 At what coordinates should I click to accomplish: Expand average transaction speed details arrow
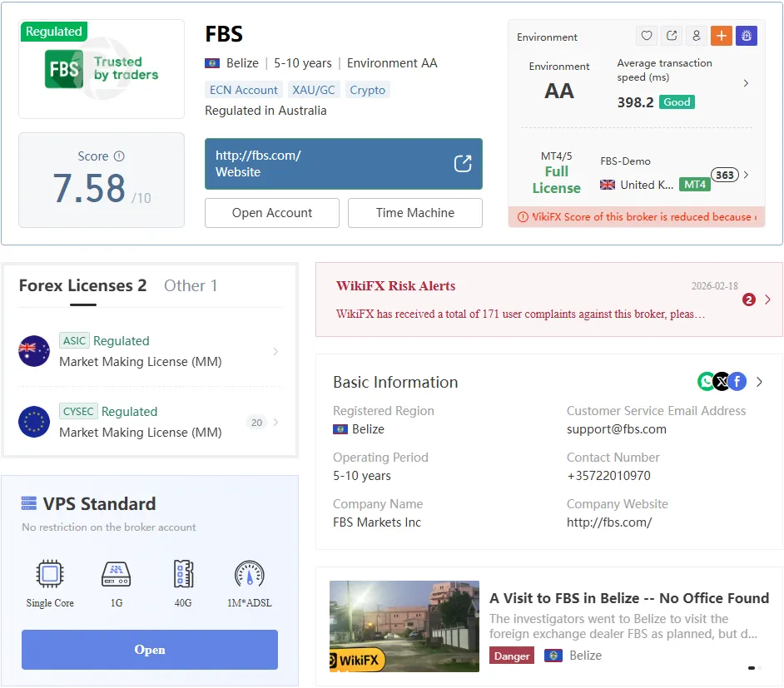tap(746, 83)
